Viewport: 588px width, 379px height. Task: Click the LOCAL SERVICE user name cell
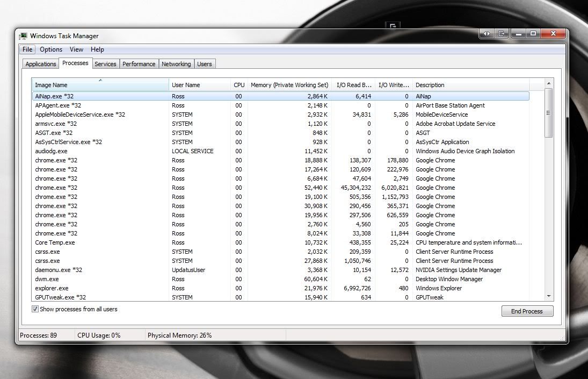(x=193, y=151)
